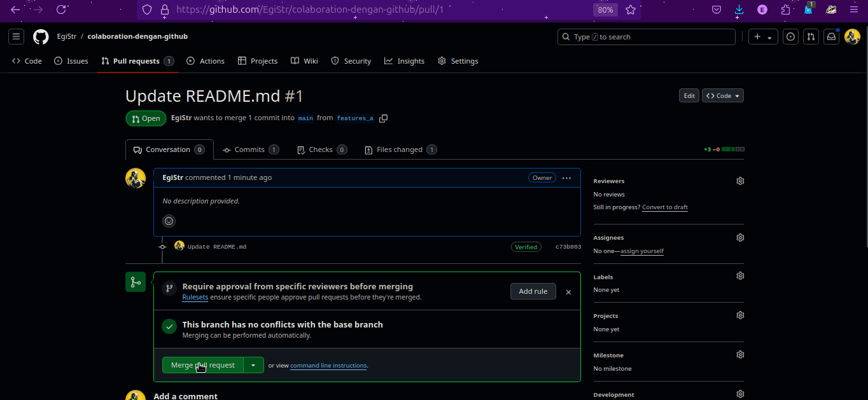Add emoji reaction to the comment
The image size is (868, 400).
pos(169,221)
